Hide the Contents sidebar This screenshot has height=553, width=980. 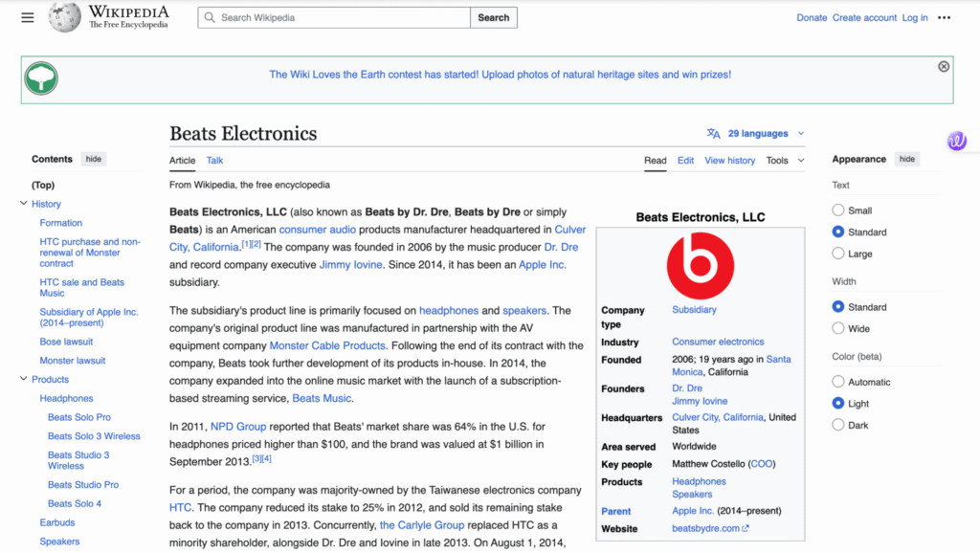pyautogui.click(x=93, y=159)
